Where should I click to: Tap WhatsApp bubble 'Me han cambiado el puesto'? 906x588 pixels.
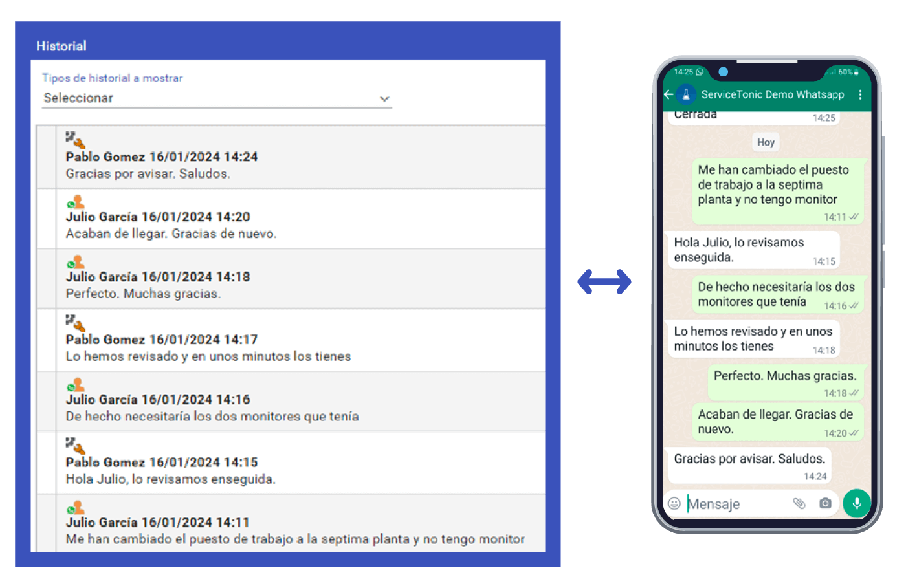coord(778,191)
